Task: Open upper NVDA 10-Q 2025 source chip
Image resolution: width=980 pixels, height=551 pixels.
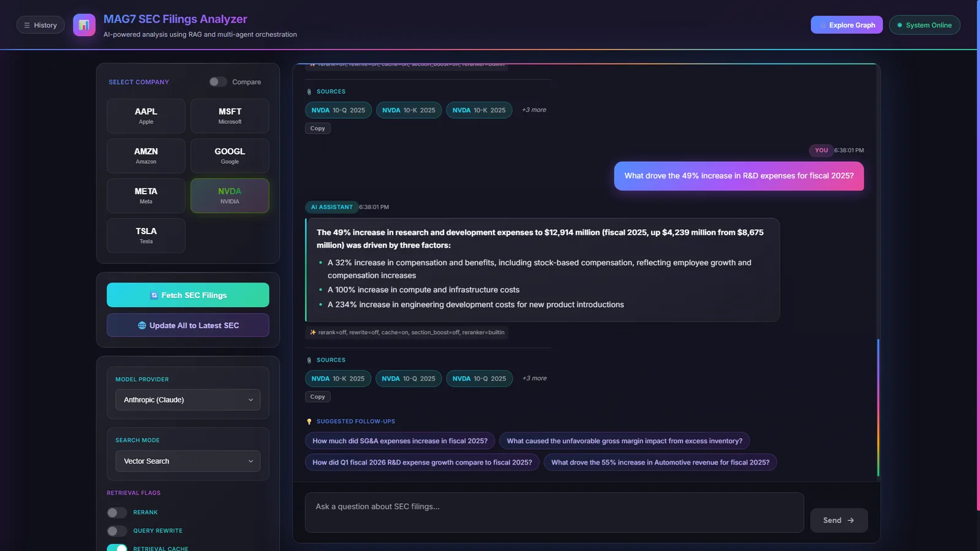Action: point(338,110)
